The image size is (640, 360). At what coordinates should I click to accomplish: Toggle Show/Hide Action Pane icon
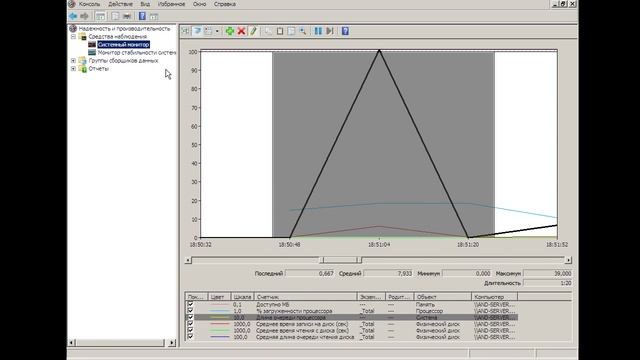[x=154, y=16]
